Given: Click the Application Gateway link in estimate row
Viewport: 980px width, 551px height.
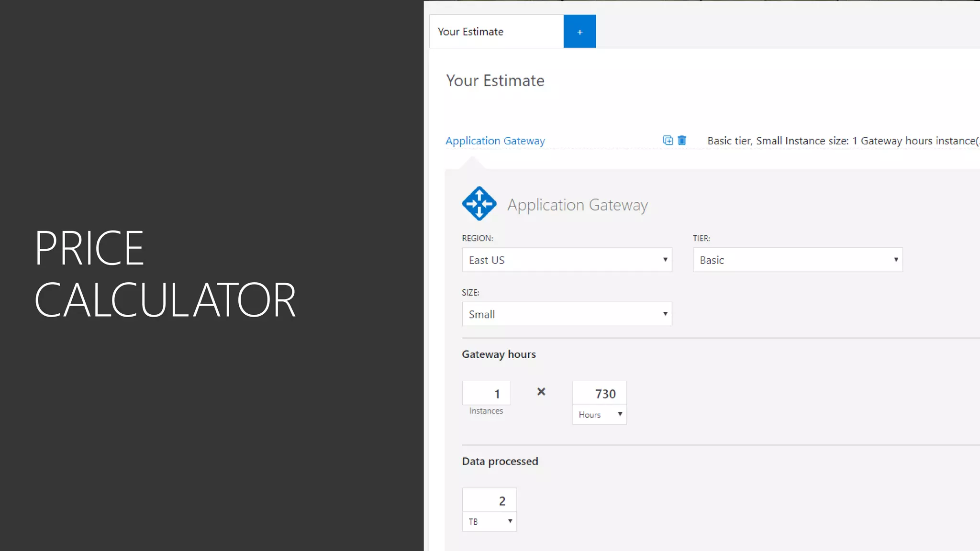Looking at the screenshot, I should pos(495,141).
